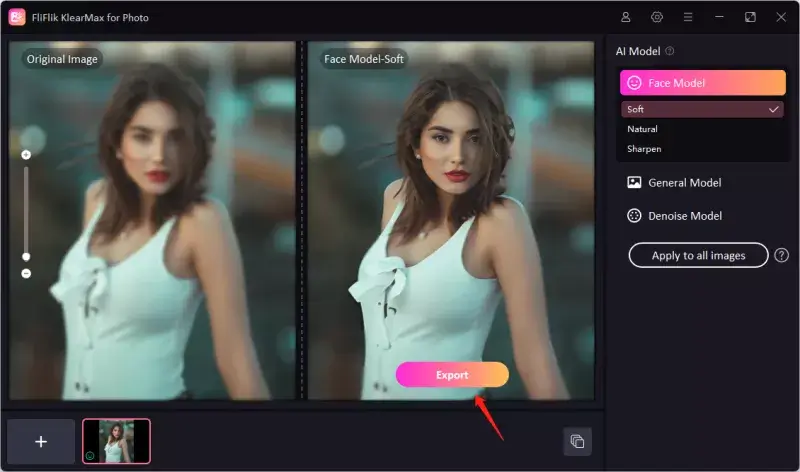The height and width of the screenshot is (472, 800).
Task: Open the settings gear icon
Action: pyautogui.click(x=657, y=17)
